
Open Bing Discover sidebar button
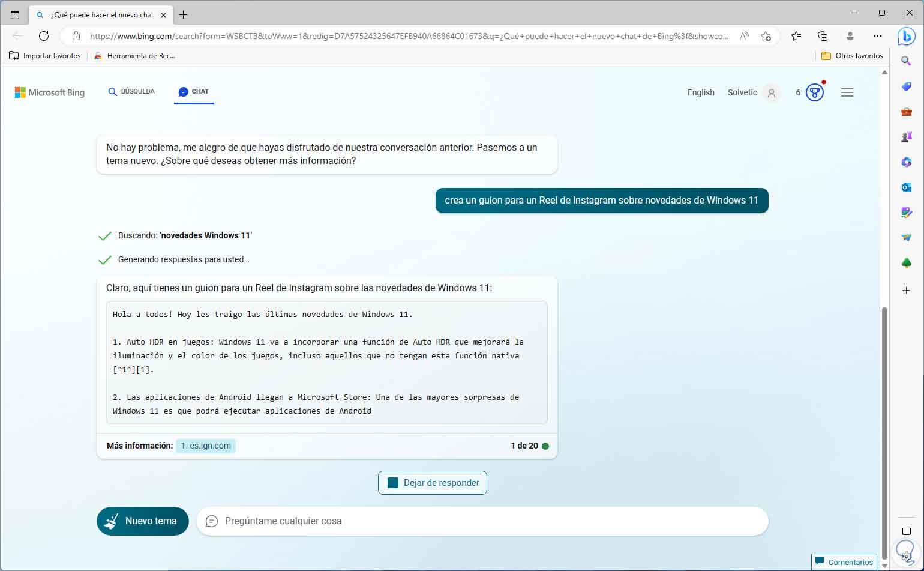click(906, 36)
